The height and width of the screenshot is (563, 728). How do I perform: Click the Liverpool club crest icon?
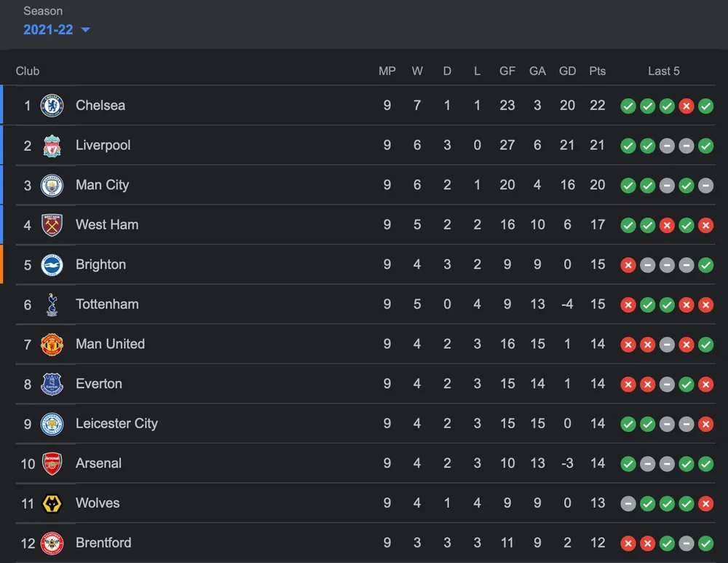(52, 146)
